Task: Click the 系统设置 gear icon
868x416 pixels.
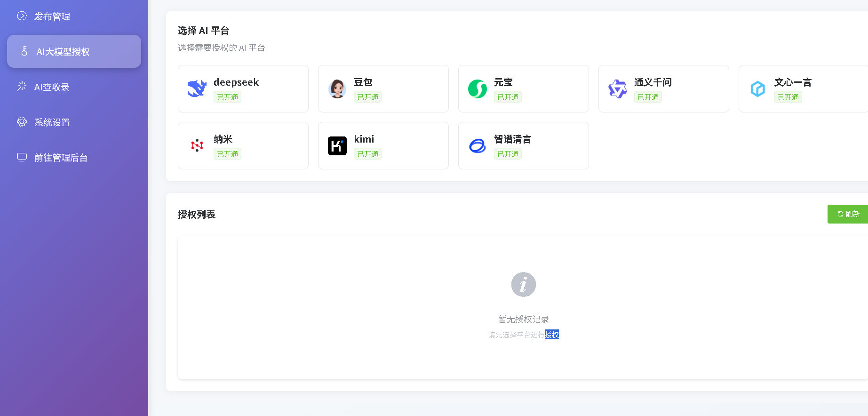Action: tap(22, 122)
